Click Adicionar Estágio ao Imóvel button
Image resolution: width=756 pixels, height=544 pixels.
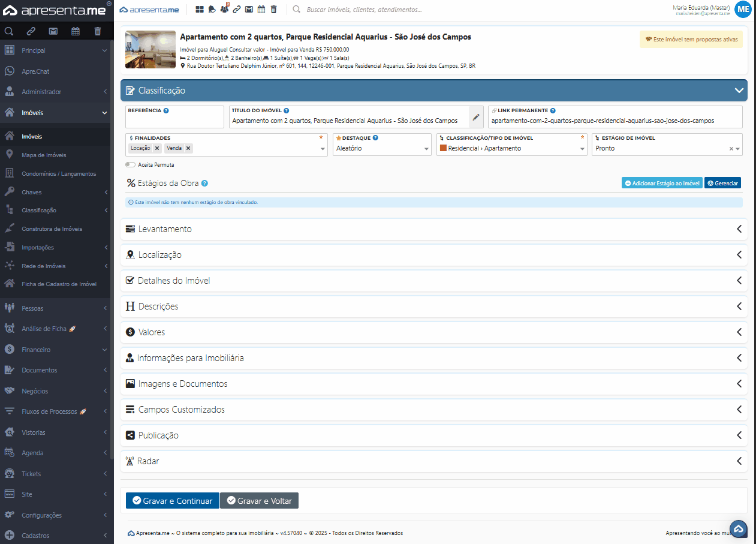point(662,183)
